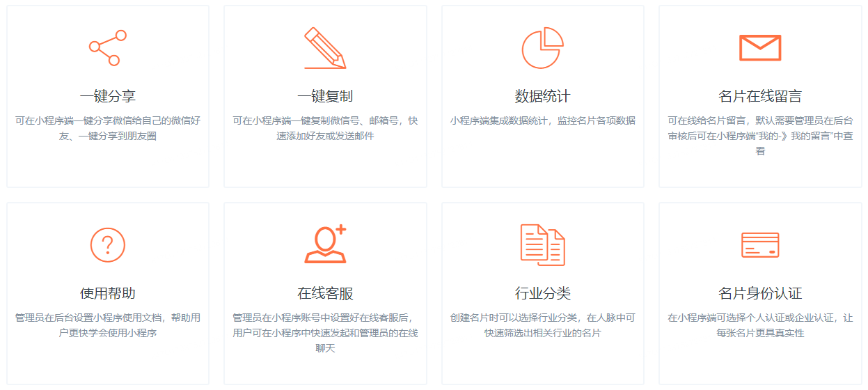The image size is (868, 390).
Task: Select the 行业分类 heading
Action: [542, 293]
